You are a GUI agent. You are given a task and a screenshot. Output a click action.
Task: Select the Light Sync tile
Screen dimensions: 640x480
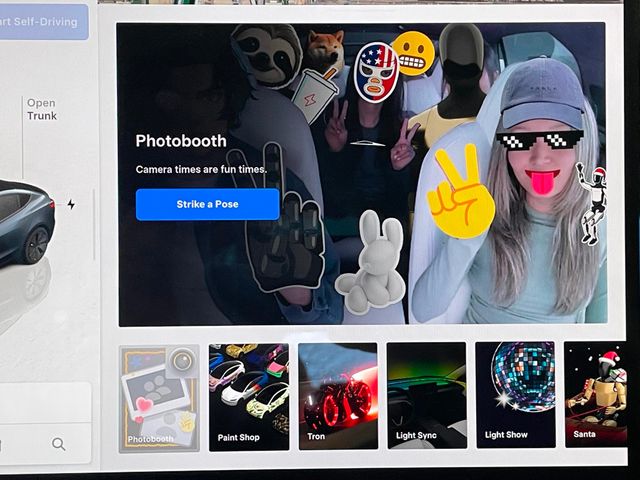point(426,396)
